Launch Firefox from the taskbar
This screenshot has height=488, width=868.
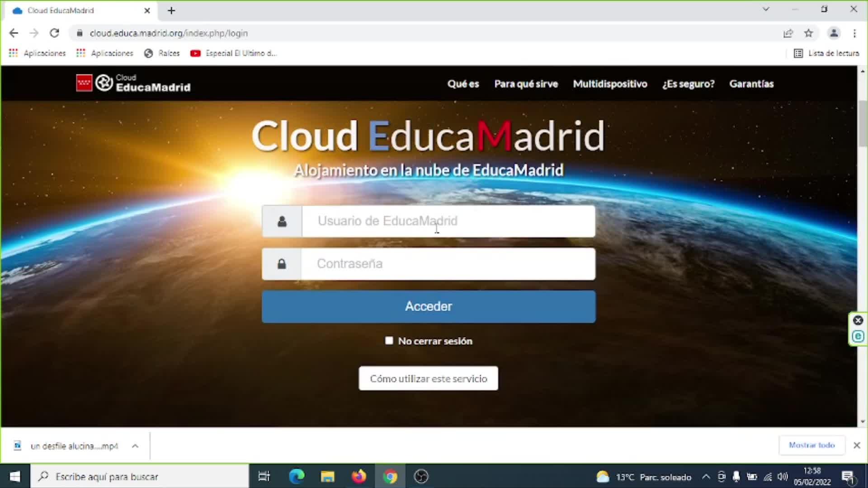coord(359,476)
